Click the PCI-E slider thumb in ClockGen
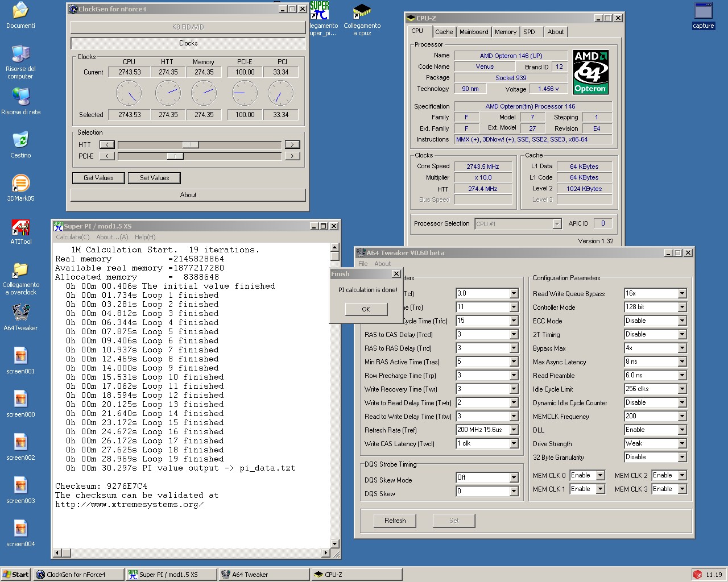This screenshot has width=728, height=582. (x=175, y=156)
